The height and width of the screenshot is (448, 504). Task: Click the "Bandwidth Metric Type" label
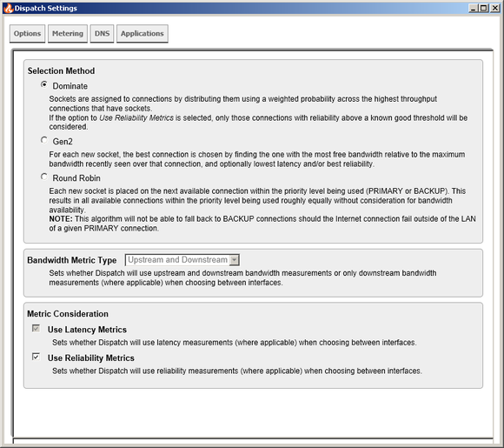tap(71, 260)
